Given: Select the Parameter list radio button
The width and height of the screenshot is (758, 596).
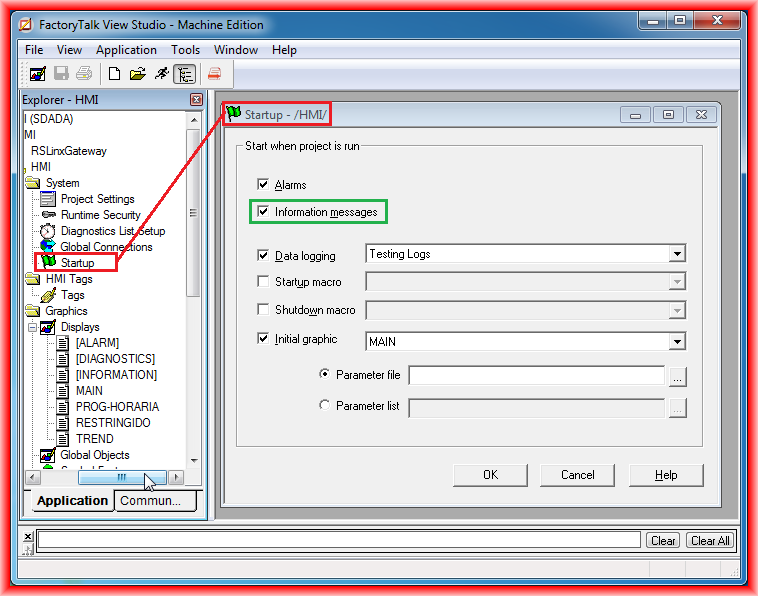Looking at the screenshot, I should click(x=324, y=406).
